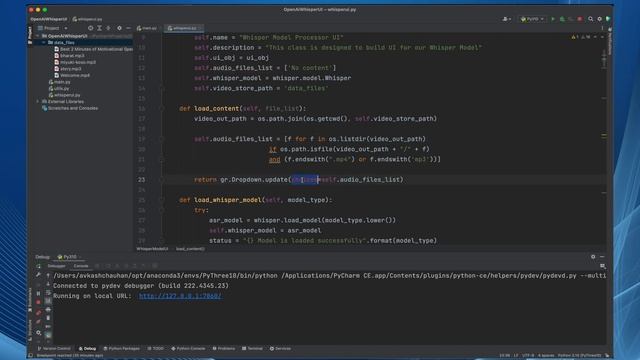Open the Problems tool window
640x360 pixels.
click(x=224, y=349)
